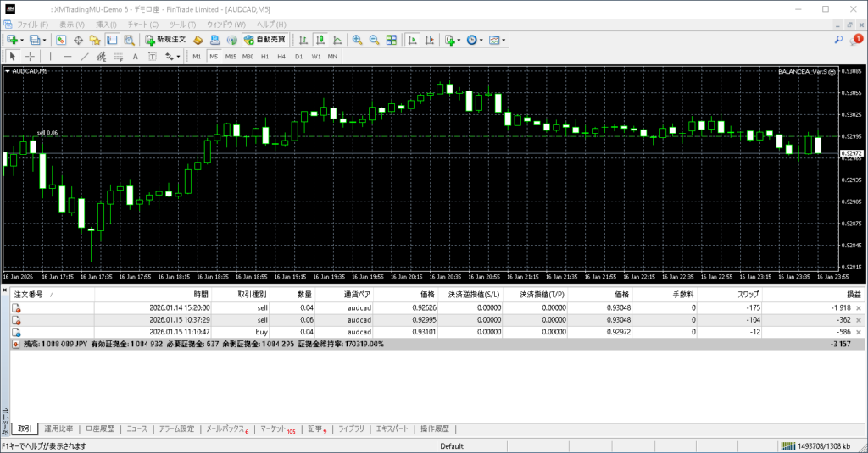
Task: Switch chart to candlestick mode
Action: [x=320, y=40]
